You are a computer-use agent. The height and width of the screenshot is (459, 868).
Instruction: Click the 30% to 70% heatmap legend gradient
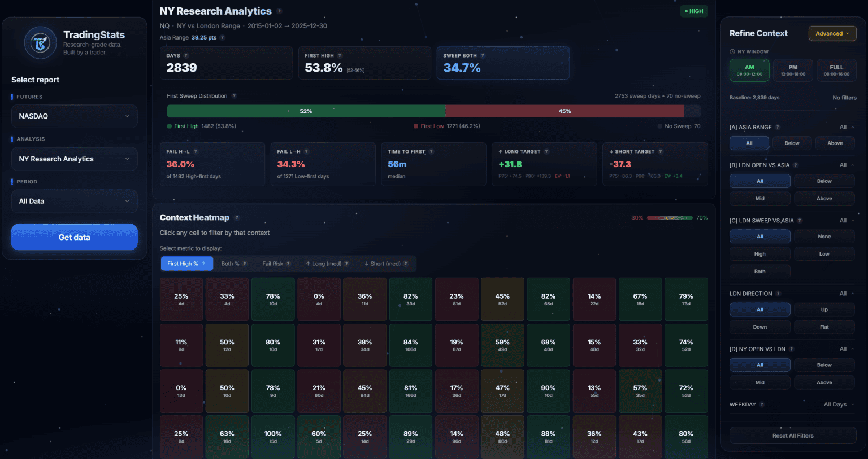670,218
